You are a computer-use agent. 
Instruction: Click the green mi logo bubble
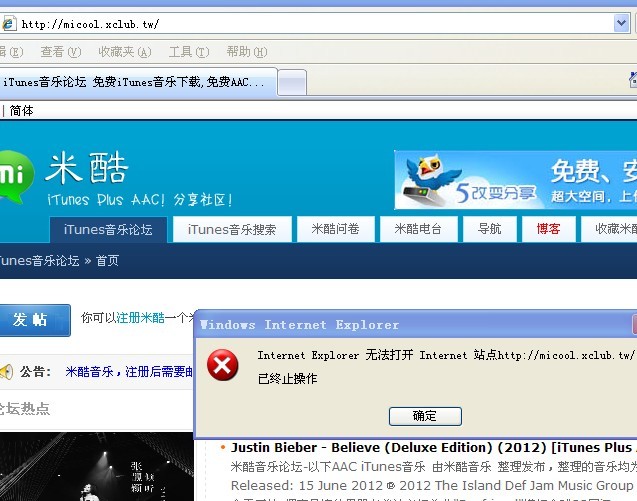15,177
